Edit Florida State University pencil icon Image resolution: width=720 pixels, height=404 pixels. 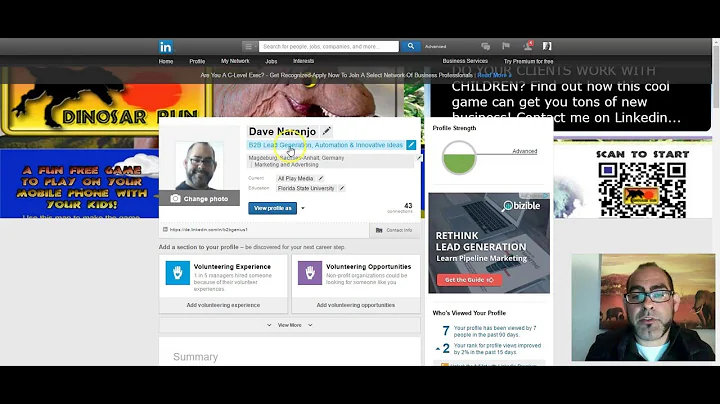342,188
